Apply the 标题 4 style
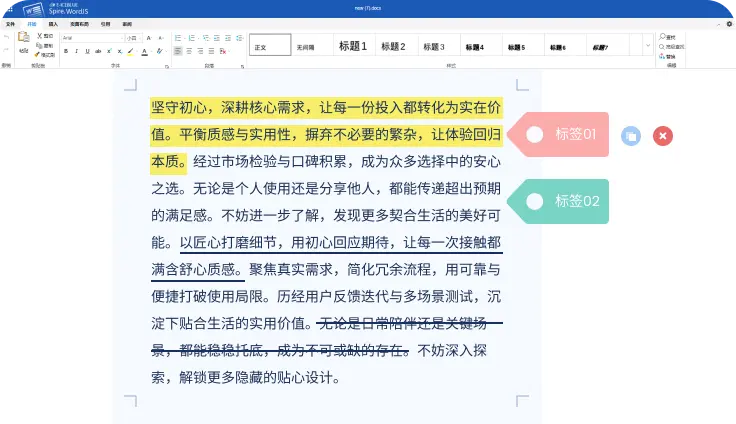Image resolution: width=736 pixels, height=424 pixels. pyautogui.click(x=481, y=45)
